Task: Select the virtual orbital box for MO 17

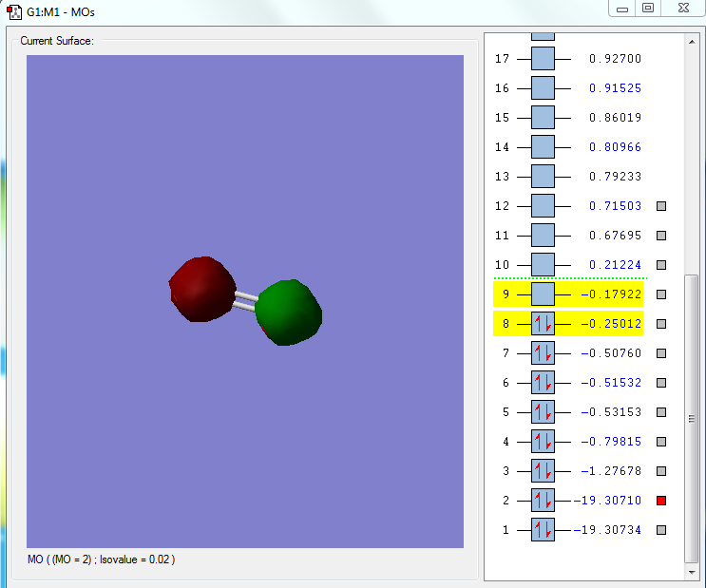Action: point(543,59)
